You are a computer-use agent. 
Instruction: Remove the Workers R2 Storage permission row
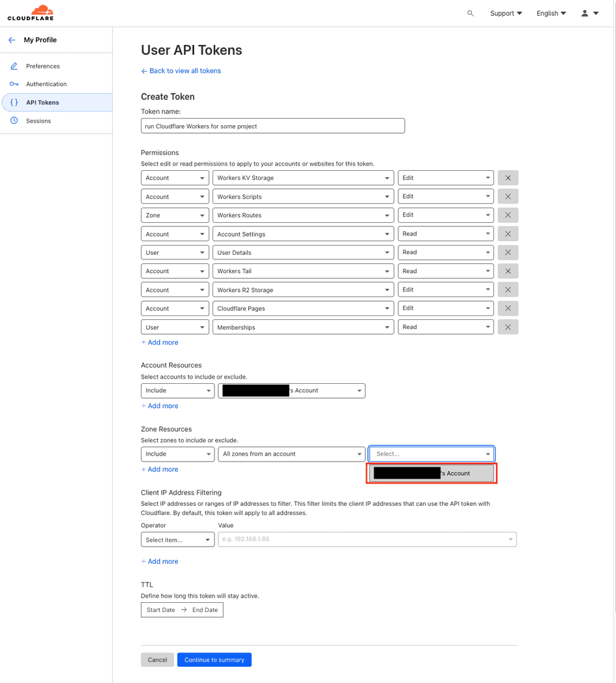coord(508,289)
